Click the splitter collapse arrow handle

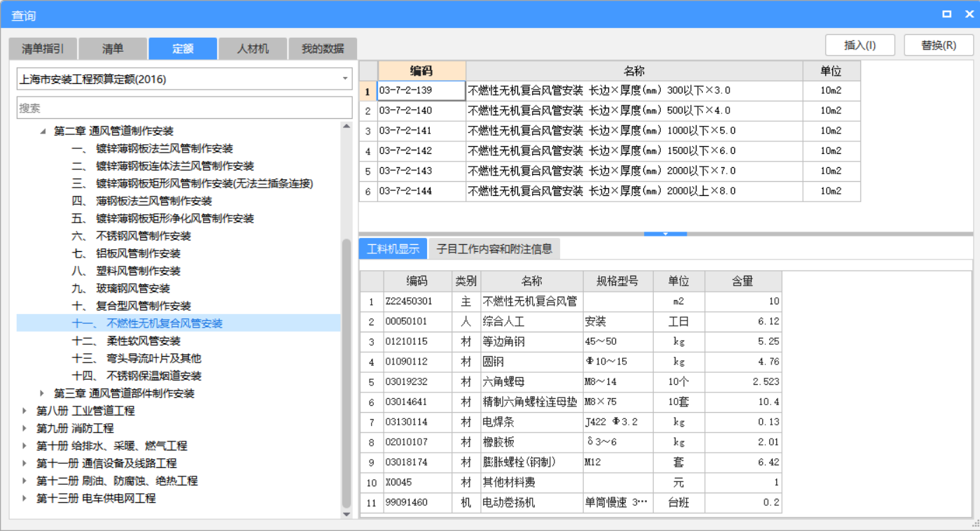[x=666, y=234]
